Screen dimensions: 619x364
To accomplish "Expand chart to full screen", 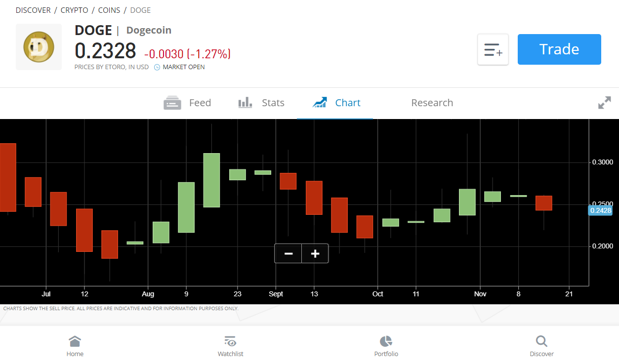I will pos(604,103).
